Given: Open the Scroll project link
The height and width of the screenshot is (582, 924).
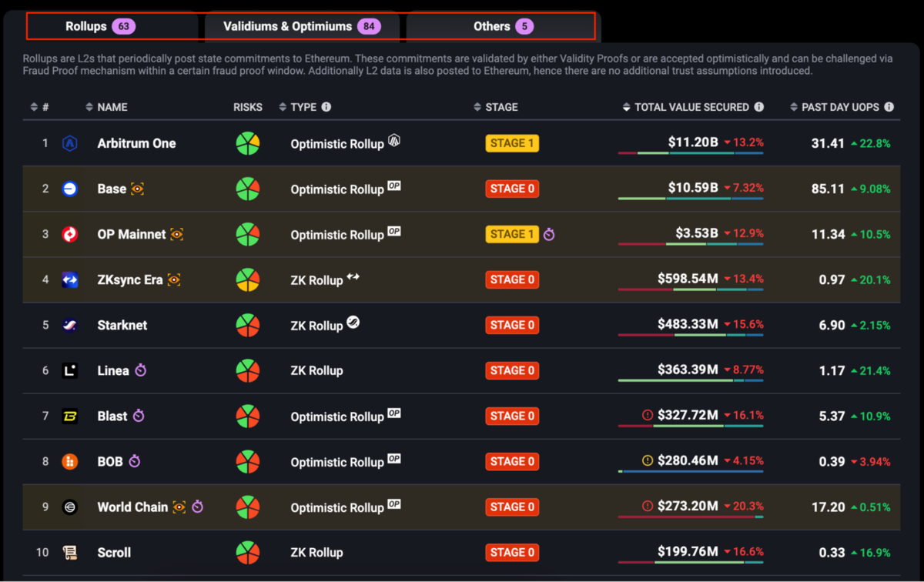Looking at the screenshot, I should [114, 552].
